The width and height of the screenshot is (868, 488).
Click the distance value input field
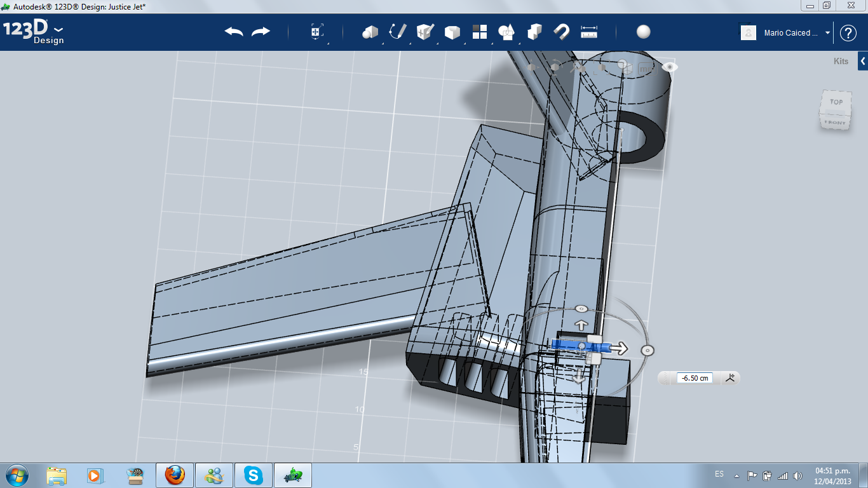[x=694, y=378]
